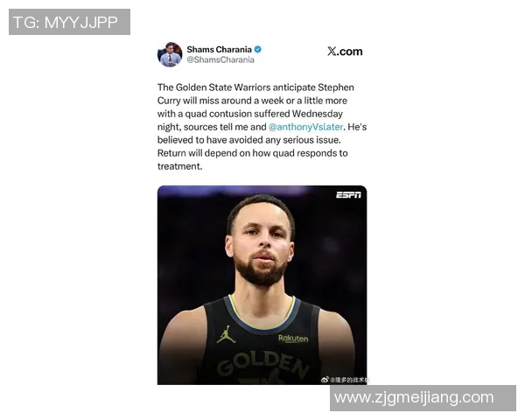The height and width of the screenshot is (420, 525).
Task: Click the Jordan Jumpman logo on jersey
Action: click(x=226, y=334)
